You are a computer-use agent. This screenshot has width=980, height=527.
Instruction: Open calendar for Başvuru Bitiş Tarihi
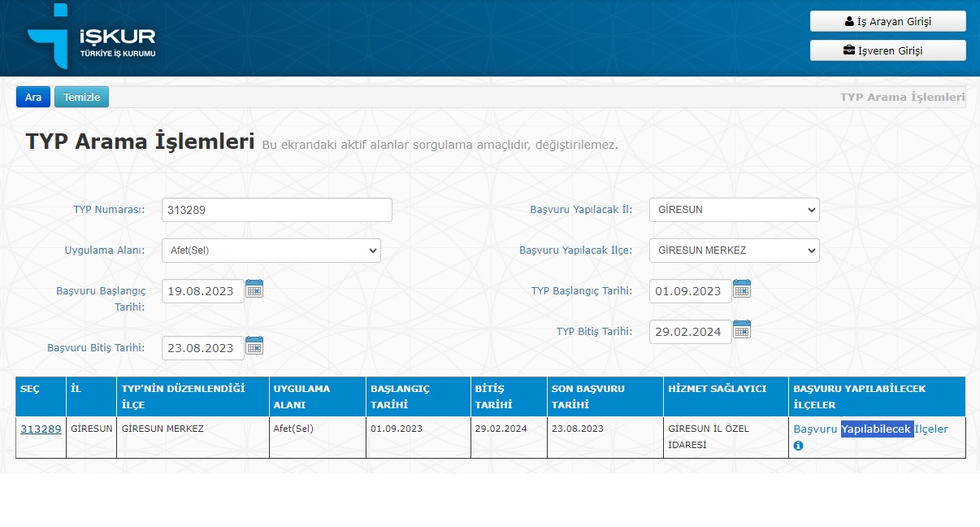254,346
